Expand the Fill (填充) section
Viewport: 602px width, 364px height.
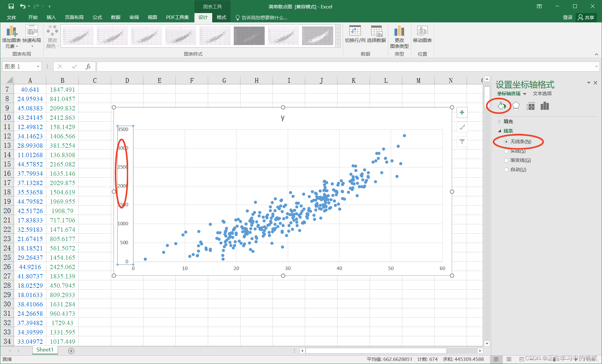[508, 121]
